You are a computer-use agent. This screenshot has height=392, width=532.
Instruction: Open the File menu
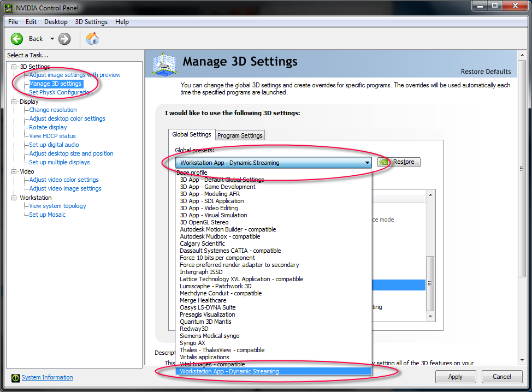(13, 22)
